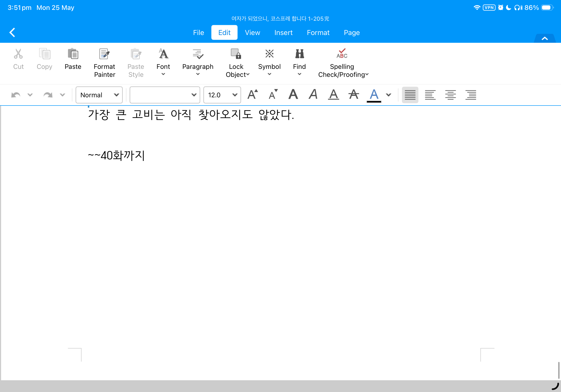Open the Lock Object menu
The height and width of the screenshot is (392, 561).
click(236, 54)
